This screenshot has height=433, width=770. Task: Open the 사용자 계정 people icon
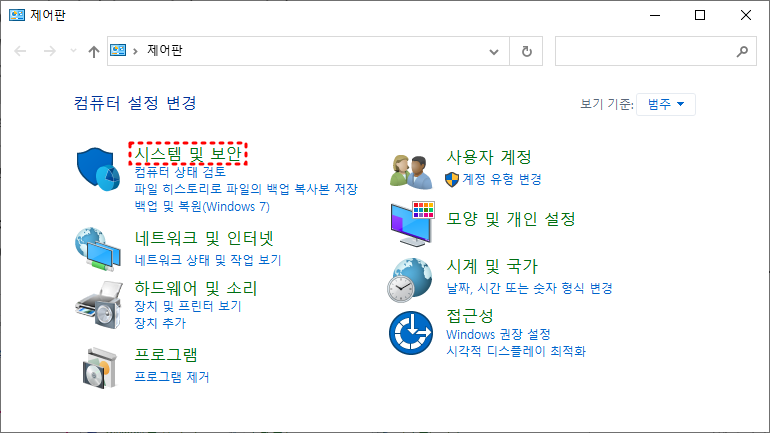point(411,171)
